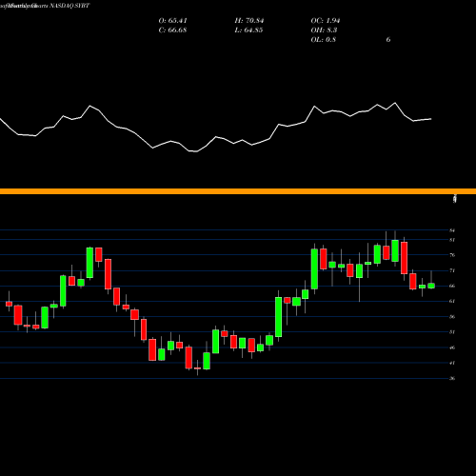Viewport: 476px width, 476px height.
Task: Click the close value 'C: 66.68'
Action: [172, 30]
